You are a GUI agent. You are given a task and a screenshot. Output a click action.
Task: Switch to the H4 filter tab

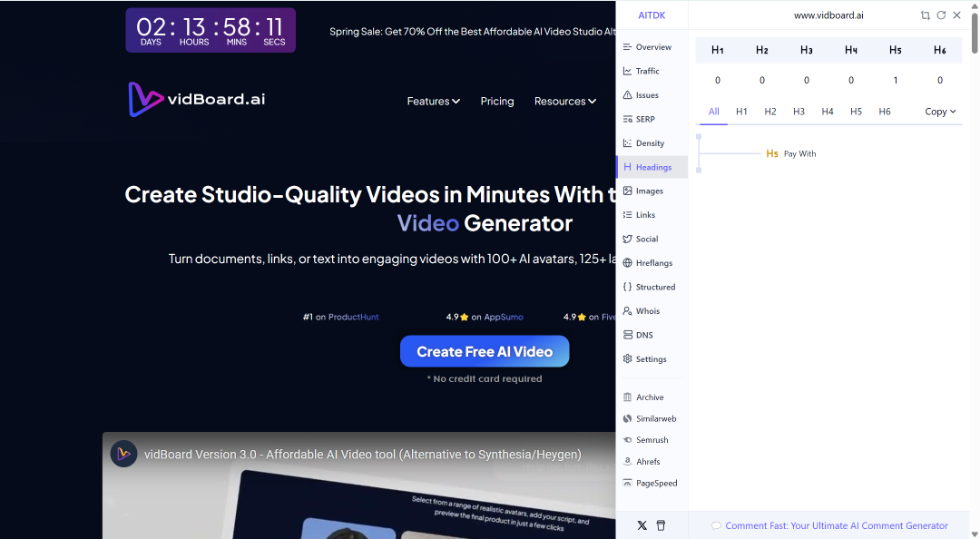pyautogui.click(x=828, y=112)
